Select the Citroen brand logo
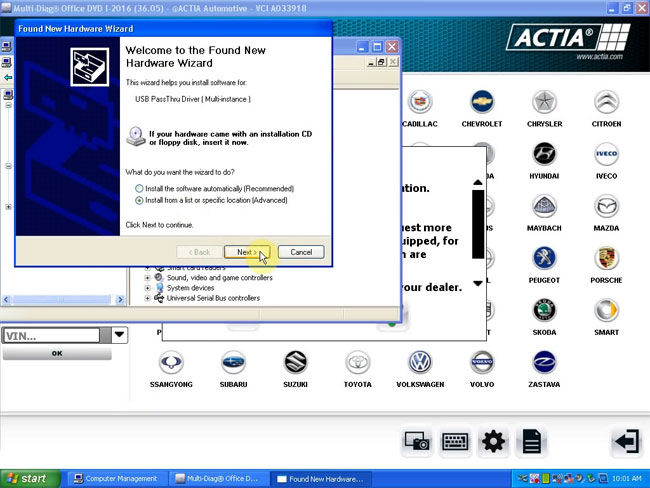Image resolution: width=650 pixels, height=488 pixels. click(x=606, y=102)
